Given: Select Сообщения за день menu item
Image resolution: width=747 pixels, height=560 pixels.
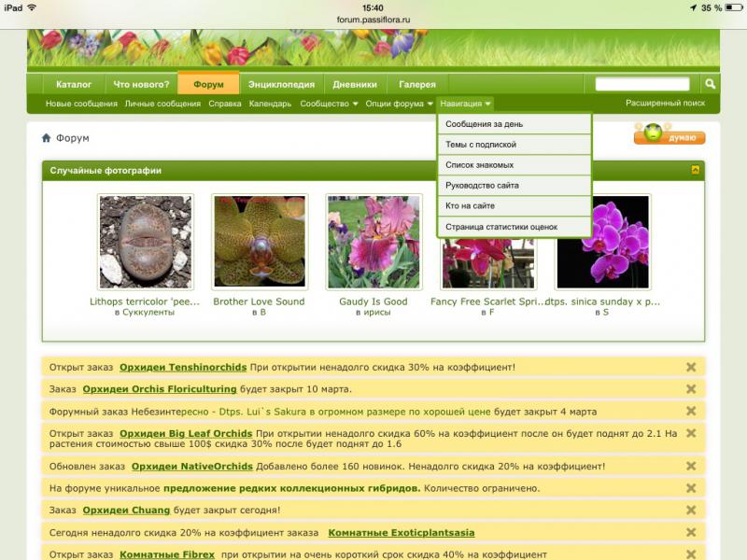Looking at the screenshot, I should tap(514, 124).
